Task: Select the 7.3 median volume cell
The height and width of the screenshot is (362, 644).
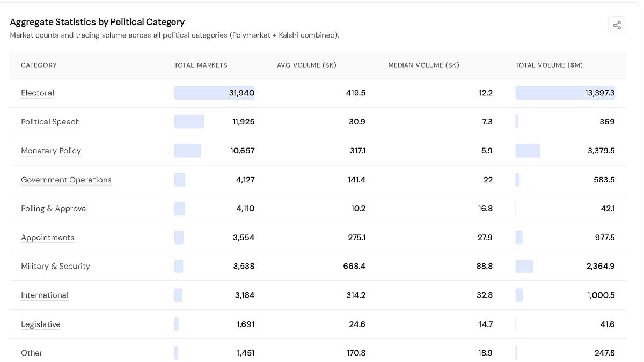Action: click(487, 122)
